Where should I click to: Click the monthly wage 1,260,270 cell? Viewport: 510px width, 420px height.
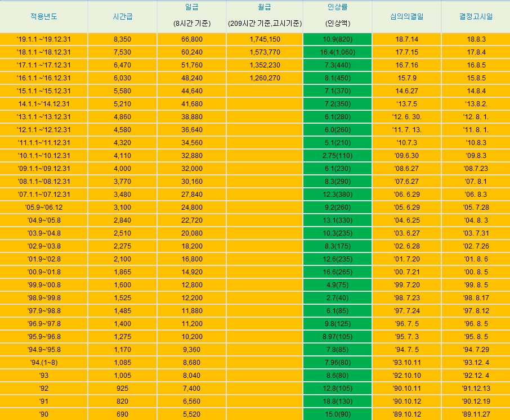(x=265, y=78)
